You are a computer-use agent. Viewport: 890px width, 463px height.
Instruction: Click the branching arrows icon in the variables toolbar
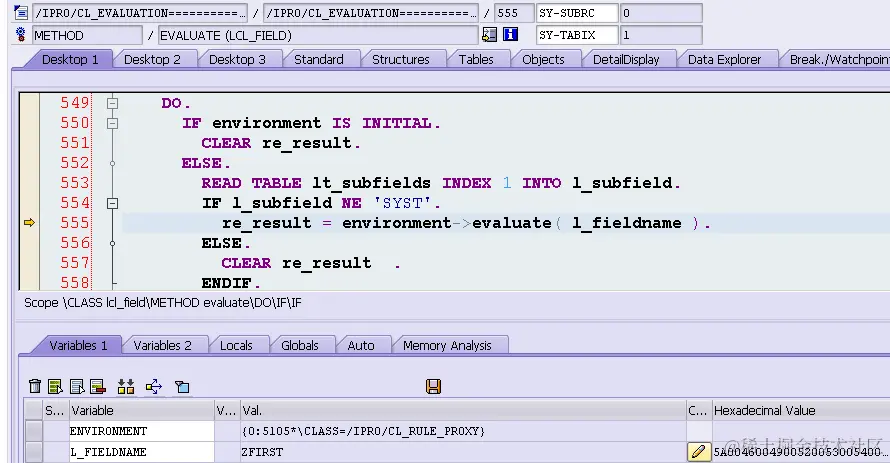click(154, 386)
